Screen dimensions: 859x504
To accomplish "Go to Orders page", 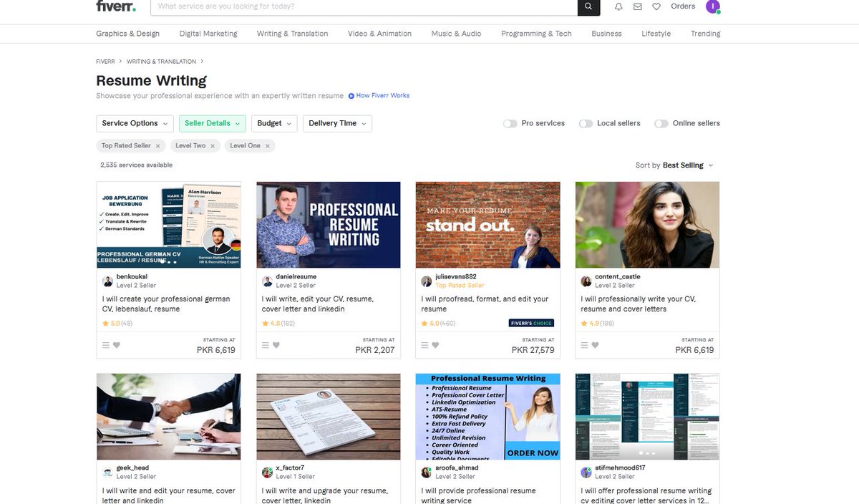I will point(683,6).
